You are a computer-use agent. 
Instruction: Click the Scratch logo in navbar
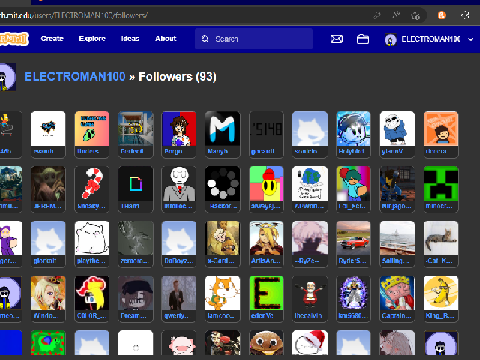click(14, 39)
